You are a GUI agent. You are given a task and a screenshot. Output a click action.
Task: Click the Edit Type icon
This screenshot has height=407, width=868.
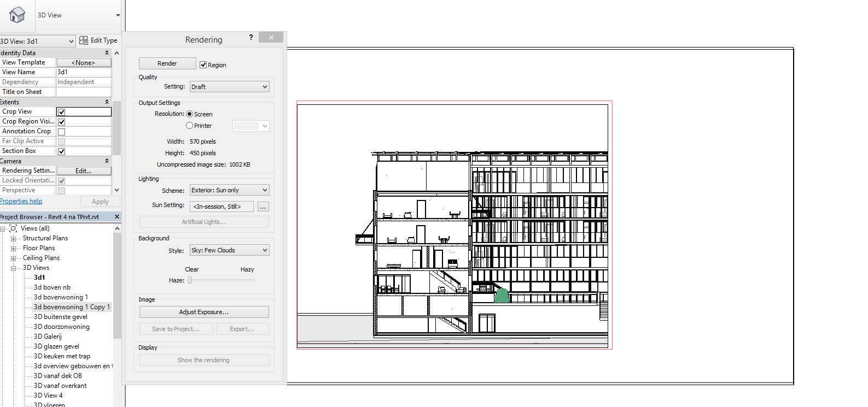84,40
